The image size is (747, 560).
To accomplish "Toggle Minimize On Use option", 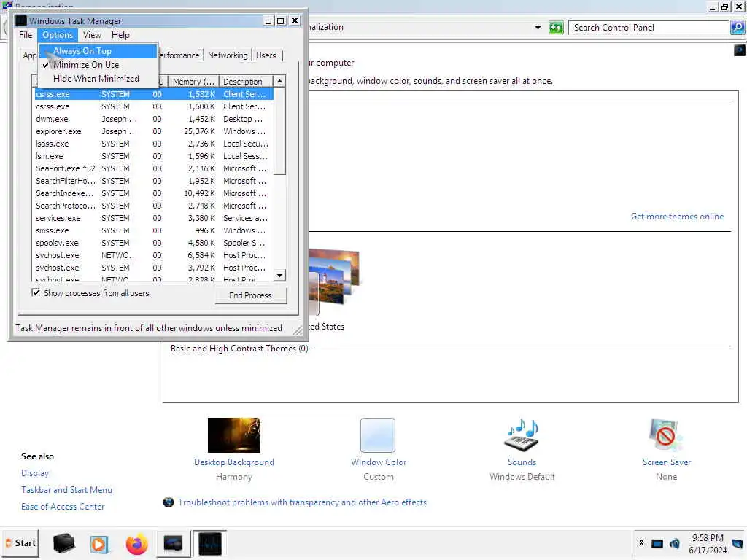I will (x=98, y=65).
